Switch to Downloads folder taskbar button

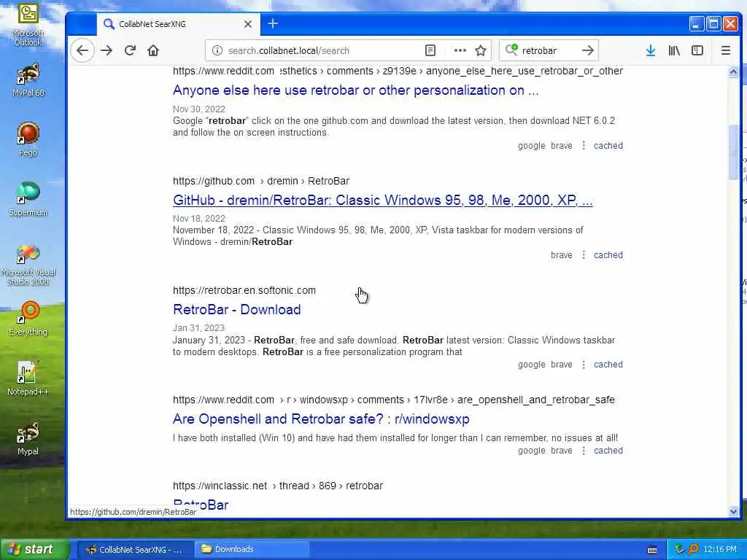click(x=252, y=549)
